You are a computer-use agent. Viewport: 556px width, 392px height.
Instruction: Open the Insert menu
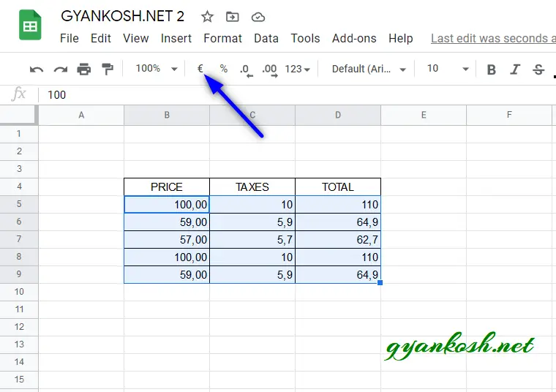(176, 38)
